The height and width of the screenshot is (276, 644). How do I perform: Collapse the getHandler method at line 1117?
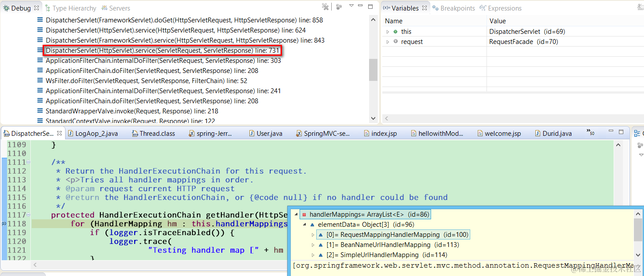click(x=29, y=215)
